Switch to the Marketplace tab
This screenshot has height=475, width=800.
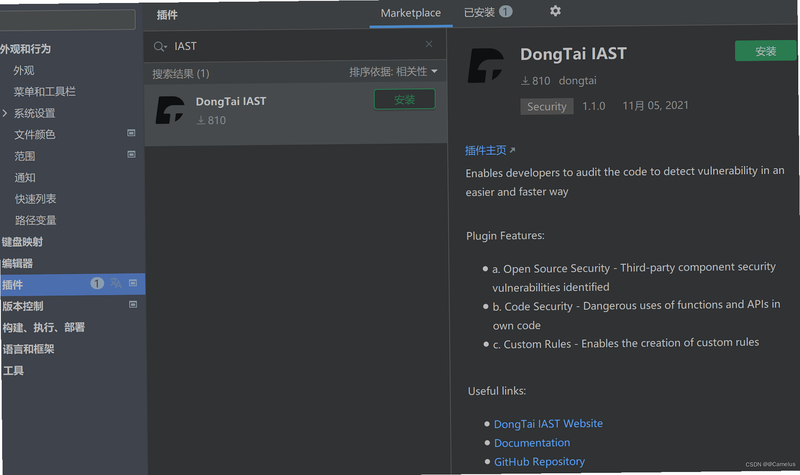coord(411,13)
